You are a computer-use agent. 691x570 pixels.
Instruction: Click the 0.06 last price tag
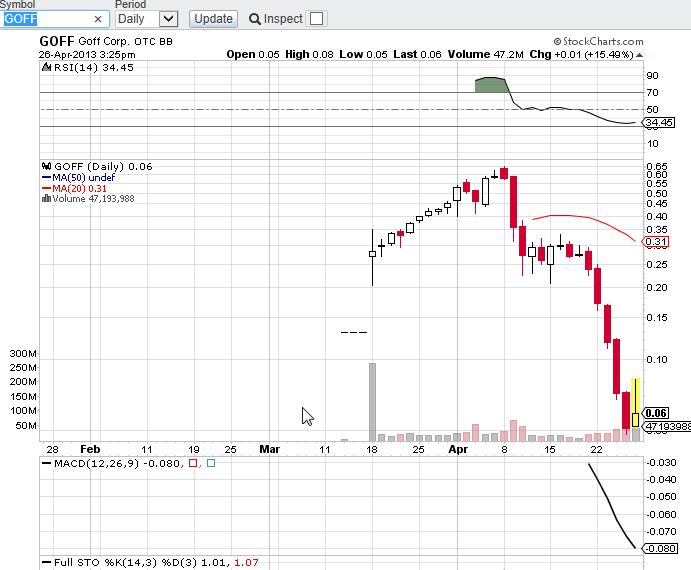coord(656,413)
